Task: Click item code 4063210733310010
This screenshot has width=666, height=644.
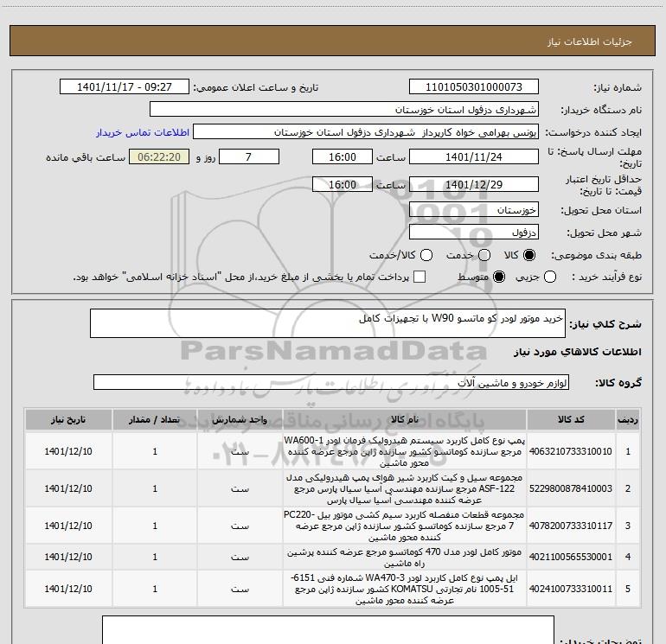Action: [571, 451]
